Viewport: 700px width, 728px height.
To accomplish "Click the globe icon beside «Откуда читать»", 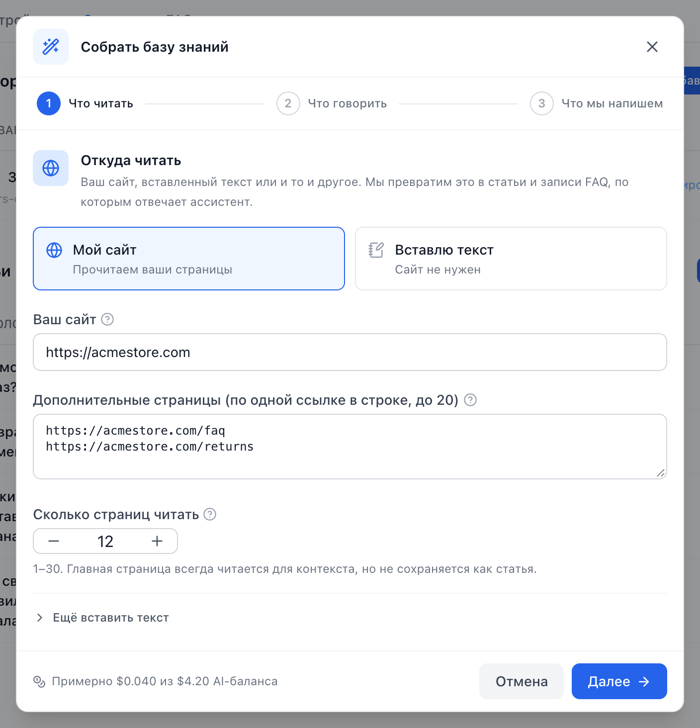I will coord(51,168).
